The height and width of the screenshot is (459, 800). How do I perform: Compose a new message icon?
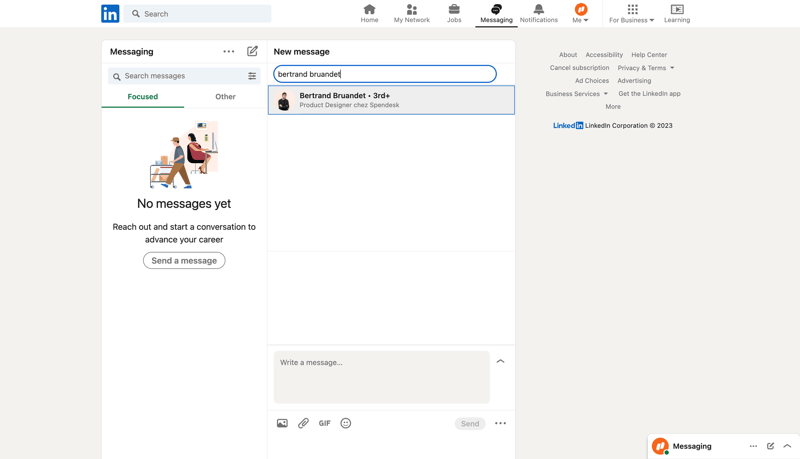[x=253, y=51]
